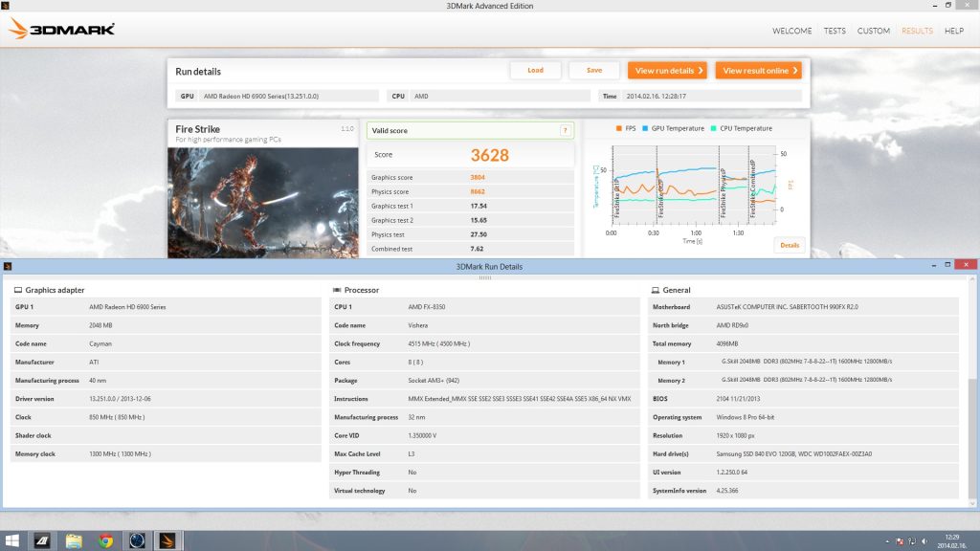This screenshot has width=980, height=551.
Task: Click the CPU Temperature green legend swatch
Action: [x=713, y=128]
